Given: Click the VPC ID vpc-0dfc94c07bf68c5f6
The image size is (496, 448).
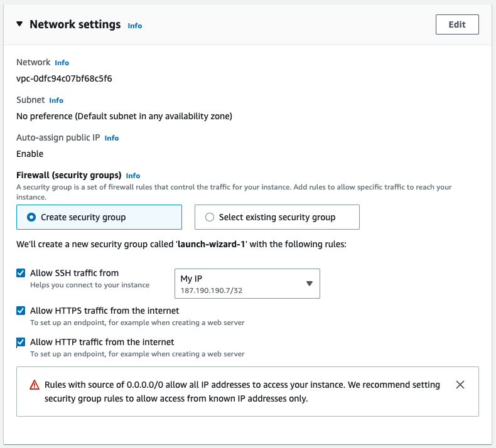Looking at the screenshot, I should pos(64,78).
